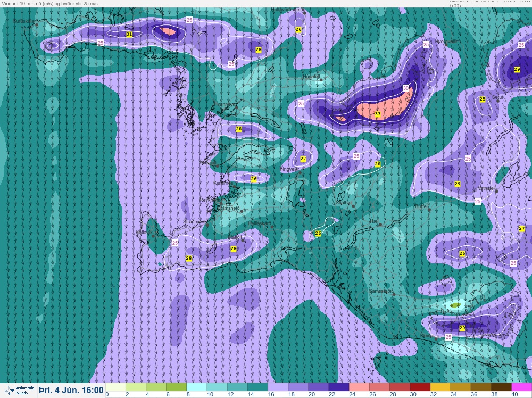This screenshot has width=532, height=398.
Task: Click the legend number 32
Action: 433,395
